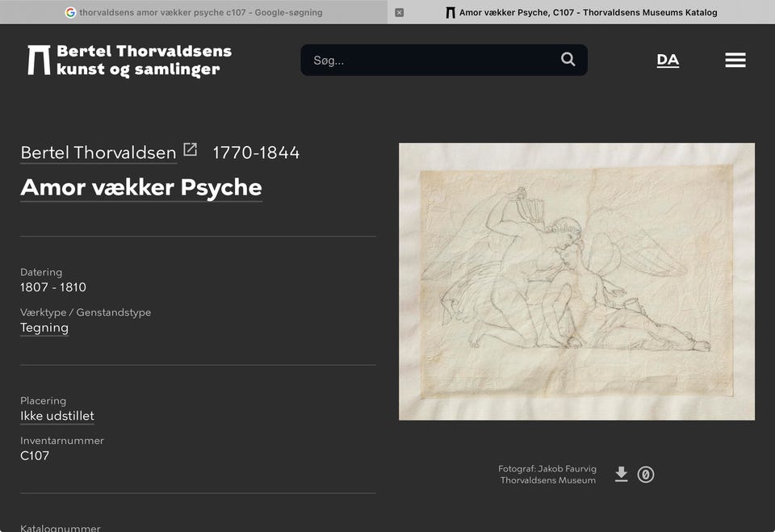The image size is (775, 532).
Task: Click the Værktype / Genstandstype label
Action: [86, 312]
